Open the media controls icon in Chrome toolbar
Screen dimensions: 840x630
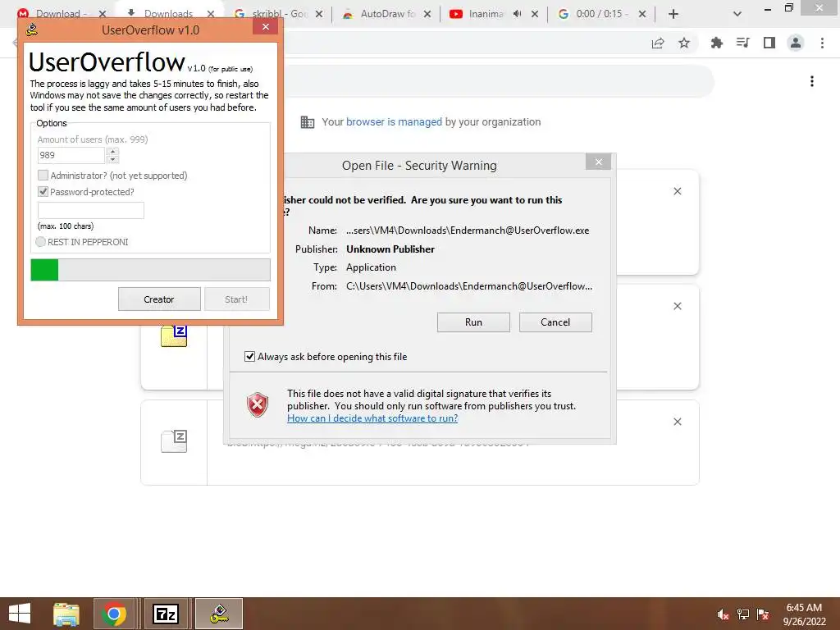pyautogui.click(x=743, y=43)
